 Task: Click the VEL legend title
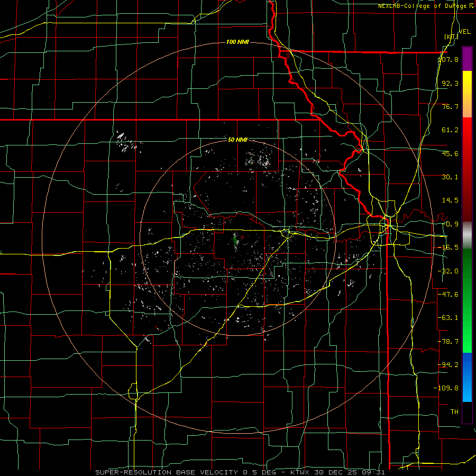(x=464, y=32)
